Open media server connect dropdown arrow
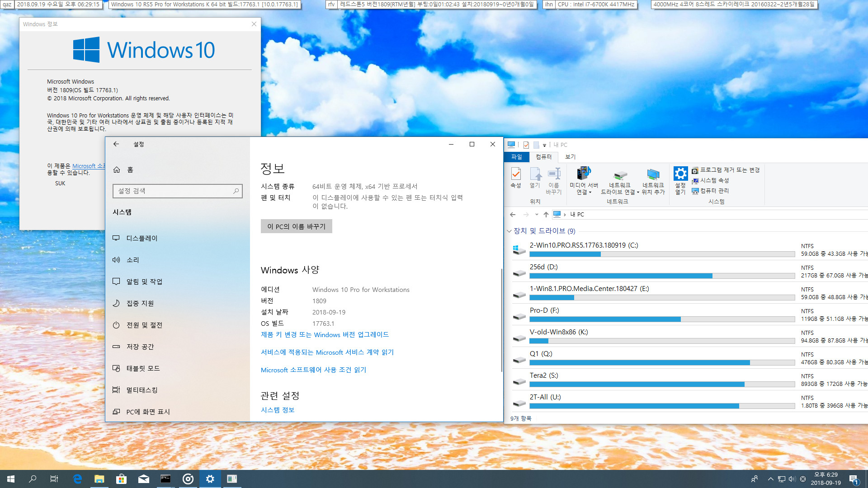 590,192
